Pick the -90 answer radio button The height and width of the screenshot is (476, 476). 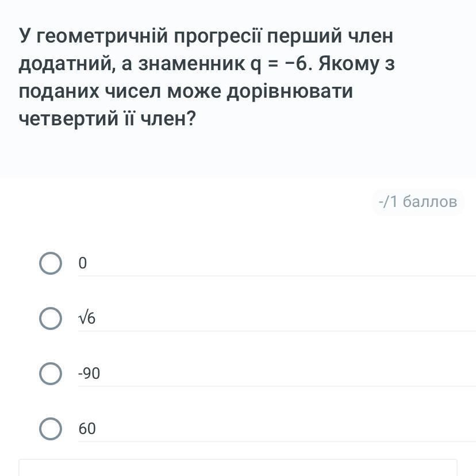click(51, 374)
